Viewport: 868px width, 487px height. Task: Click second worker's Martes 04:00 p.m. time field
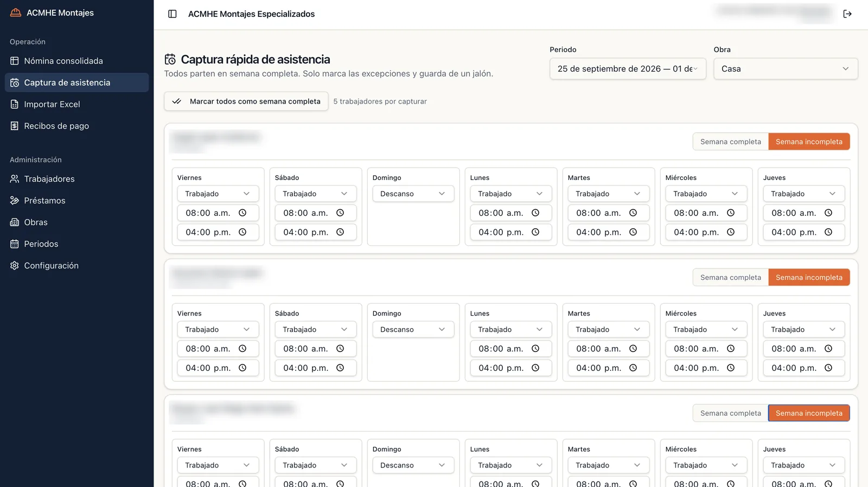609,368
